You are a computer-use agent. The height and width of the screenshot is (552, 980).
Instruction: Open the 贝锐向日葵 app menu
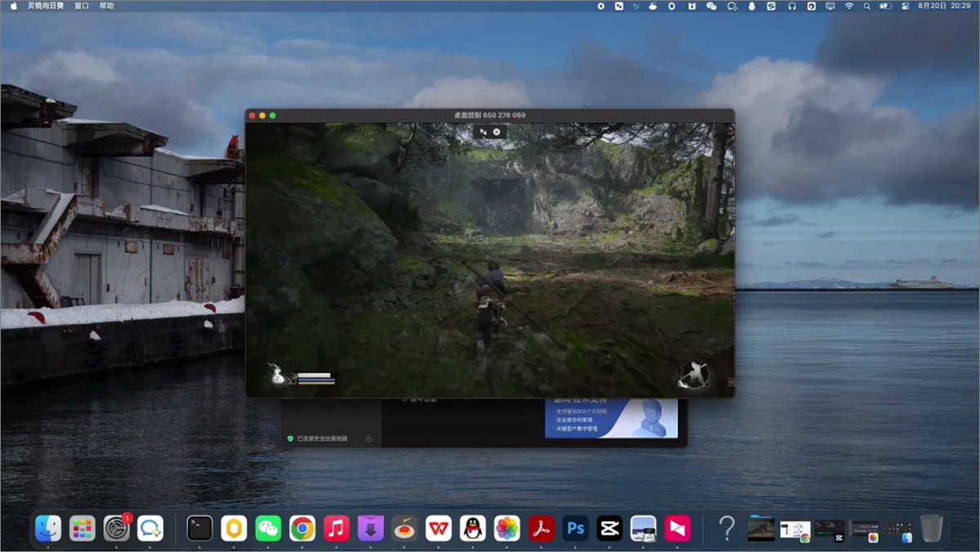coord(46,6)
